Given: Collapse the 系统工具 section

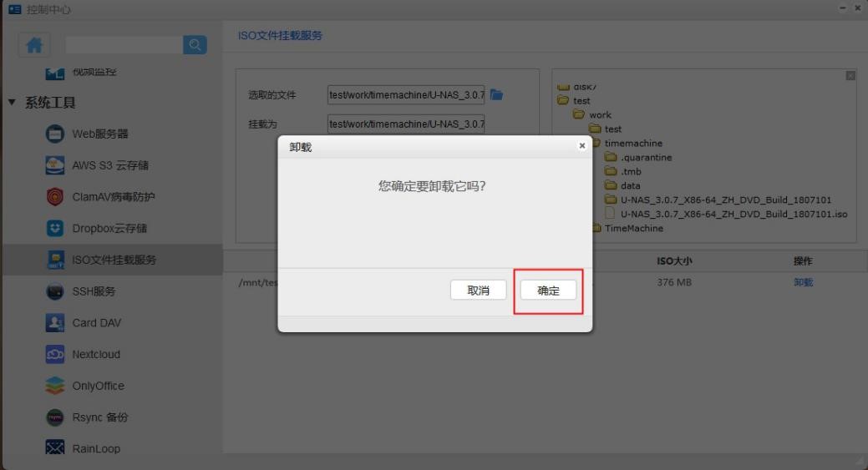Looking at the screenshot, I should pyautogui.click(x=12, y=102).
